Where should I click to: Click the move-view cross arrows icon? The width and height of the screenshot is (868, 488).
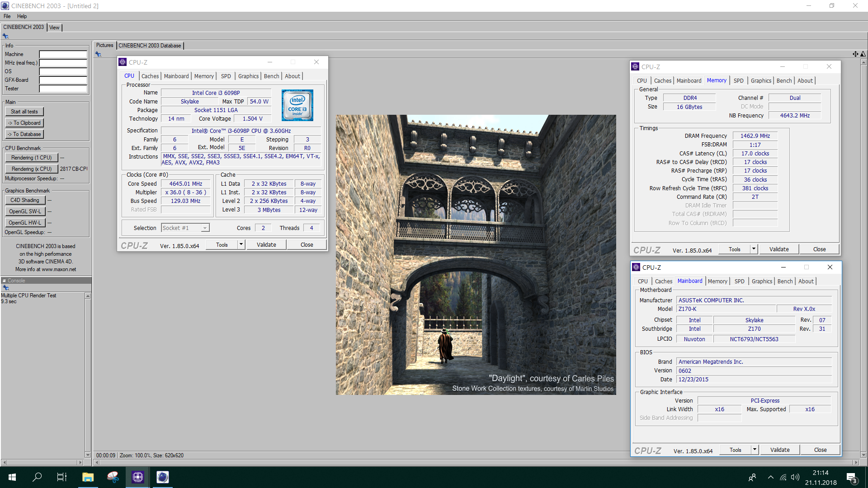pyautogui.click(x=855, y=54)
